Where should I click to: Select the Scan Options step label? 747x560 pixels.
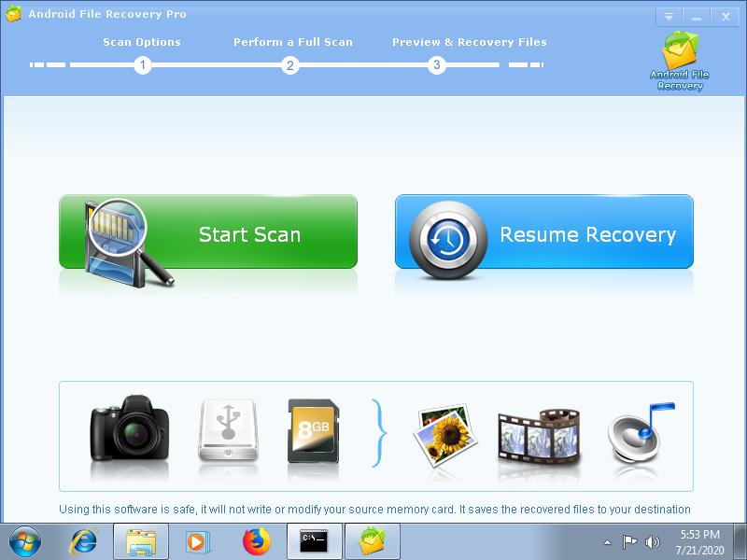(142, 42)
